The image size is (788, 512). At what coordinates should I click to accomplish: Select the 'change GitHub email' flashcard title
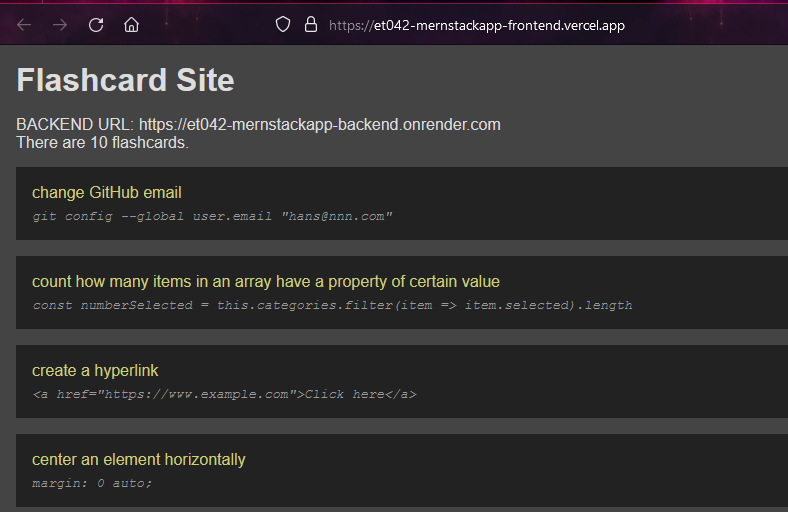[107, 192]
